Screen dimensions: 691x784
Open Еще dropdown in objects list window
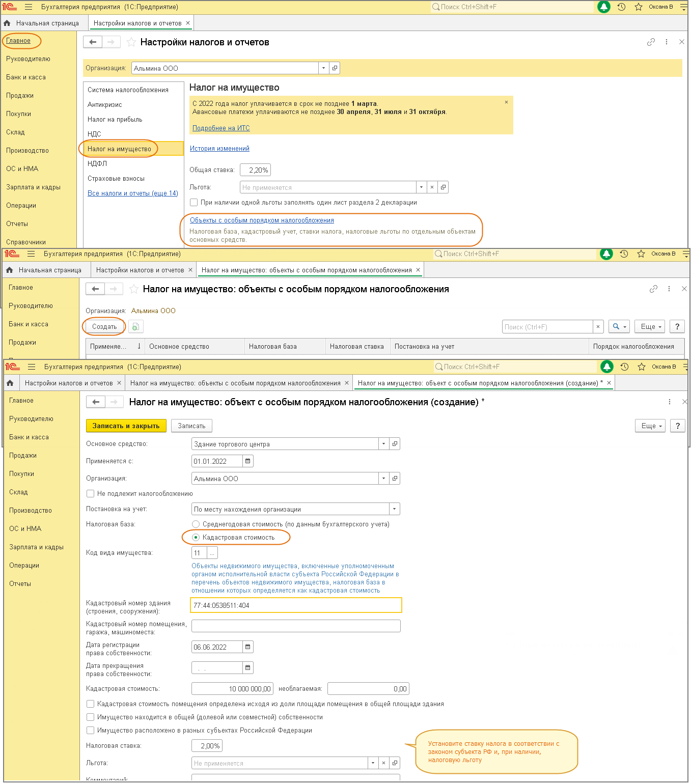[x=650, y=327]
